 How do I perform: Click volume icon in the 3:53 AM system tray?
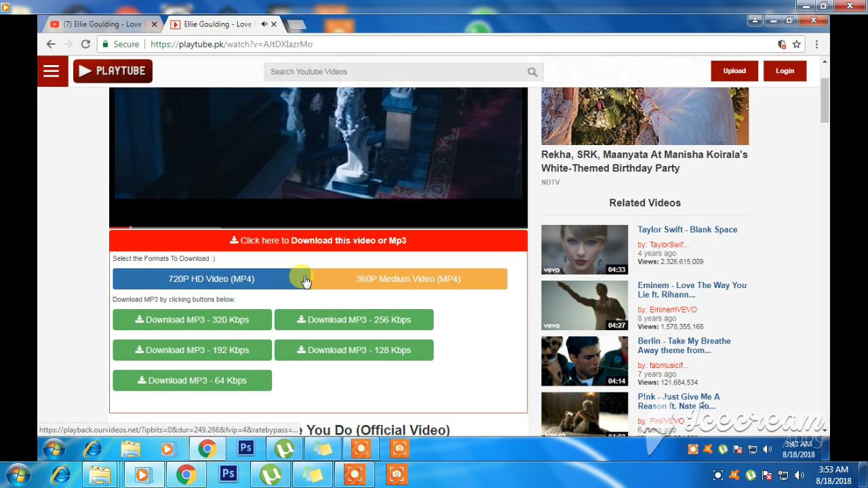tap(800, 475)
